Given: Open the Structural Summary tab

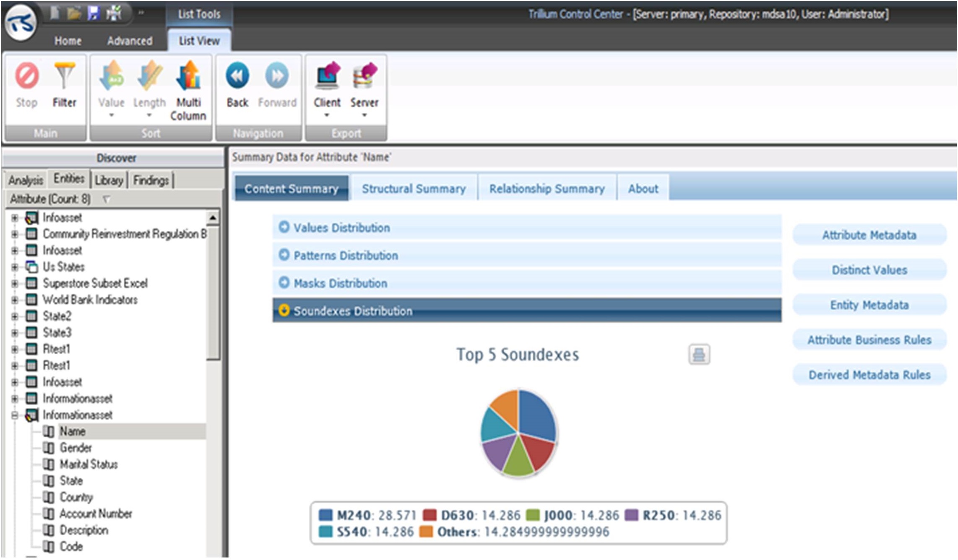Looking at the screenshot, I should pyautogui.click(x=414, y=189).
